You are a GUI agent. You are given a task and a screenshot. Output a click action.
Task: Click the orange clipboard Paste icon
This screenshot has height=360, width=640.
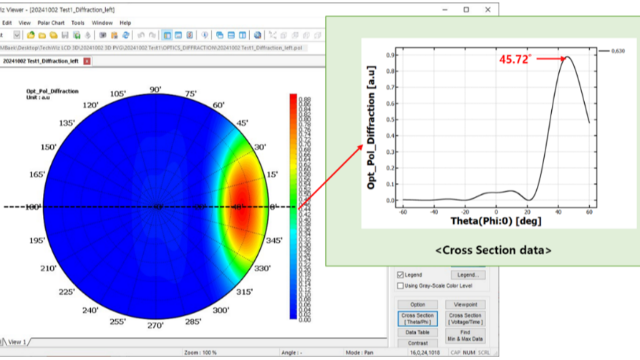[x=114, y=35]
